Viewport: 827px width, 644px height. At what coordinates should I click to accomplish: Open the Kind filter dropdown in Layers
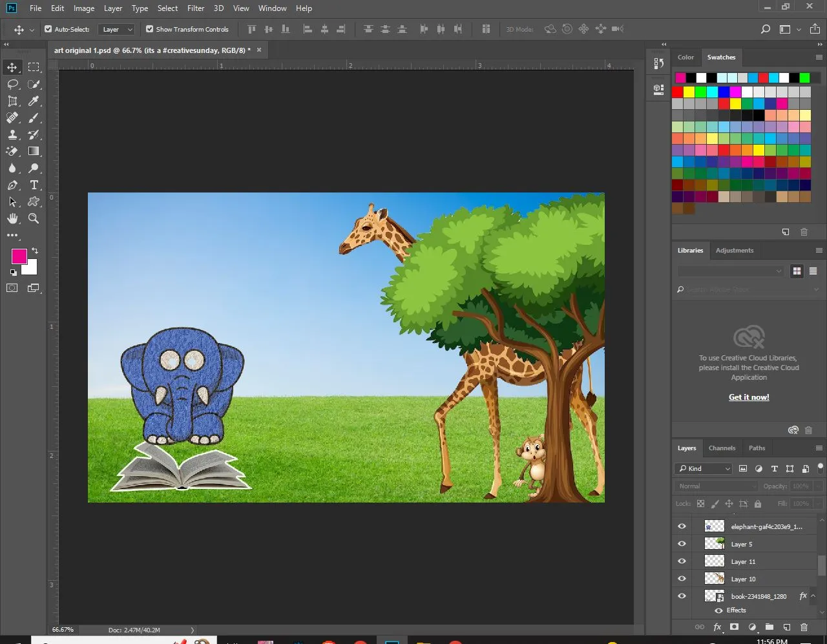point(704,468)
